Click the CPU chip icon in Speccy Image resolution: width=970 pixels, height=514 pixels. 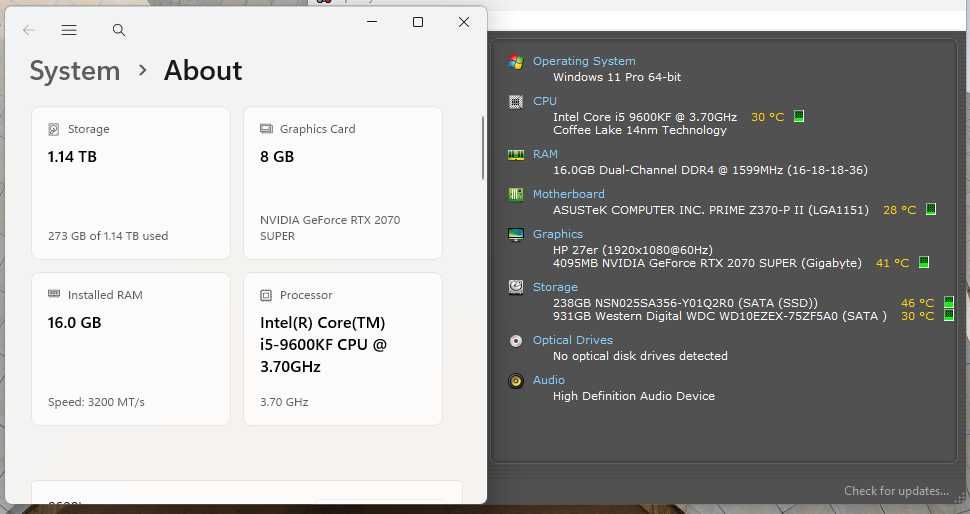[516, 101]
